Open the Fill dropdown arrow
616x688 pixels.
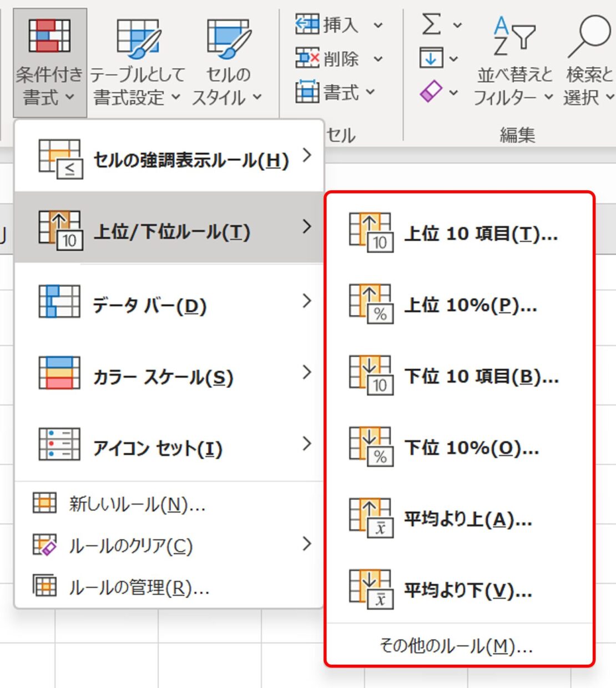click(453, 59)
